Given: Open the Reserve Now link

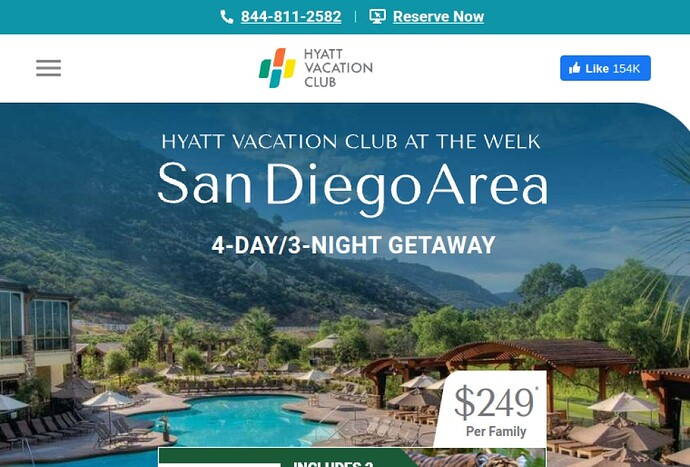Looking at the screenshot, I should tap(438, 17).
